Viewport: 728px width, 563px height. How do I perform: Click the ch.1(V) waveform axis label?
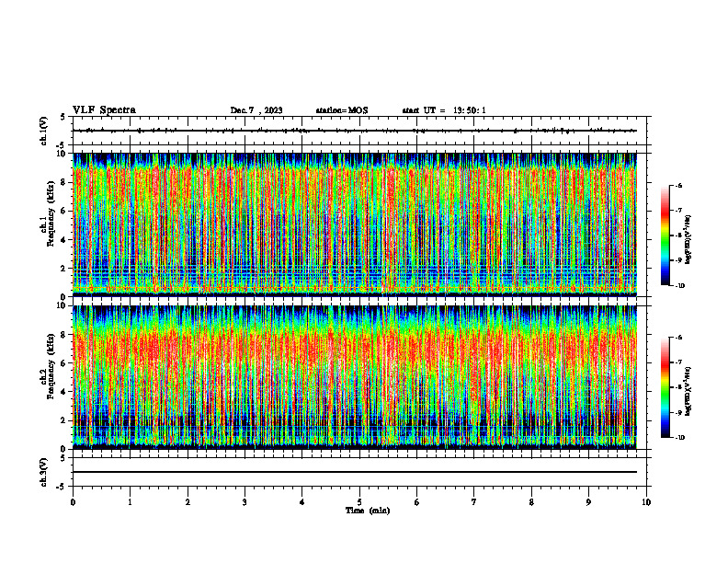[x=43, y=131]
